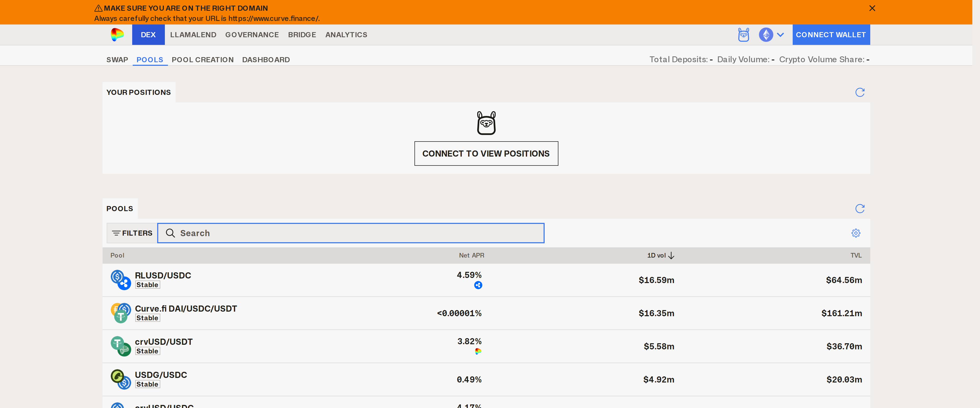Click CRV reward icon under 3.82% APR

coord(478,351)
